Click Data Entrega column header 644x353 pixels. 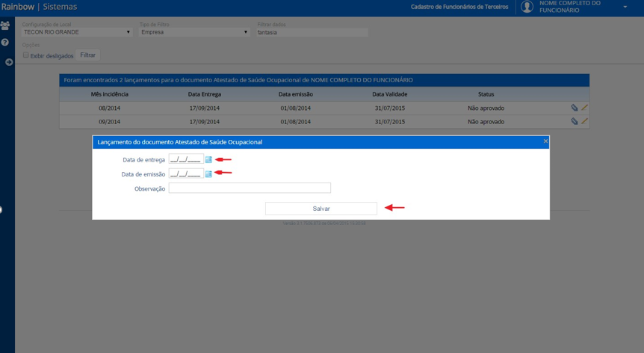(205, 94)
